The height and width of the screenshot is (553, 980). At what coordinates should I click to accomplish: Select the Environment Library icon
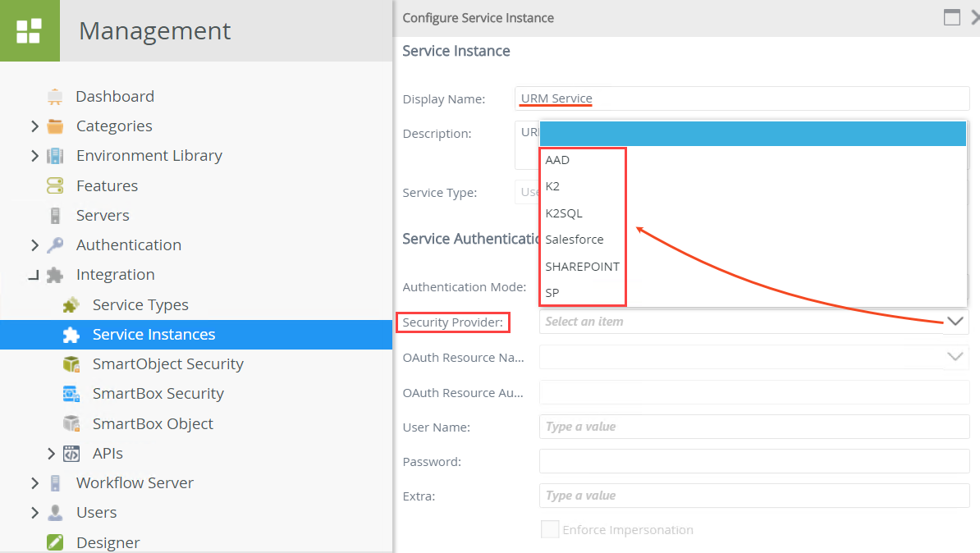pos(54,155)
